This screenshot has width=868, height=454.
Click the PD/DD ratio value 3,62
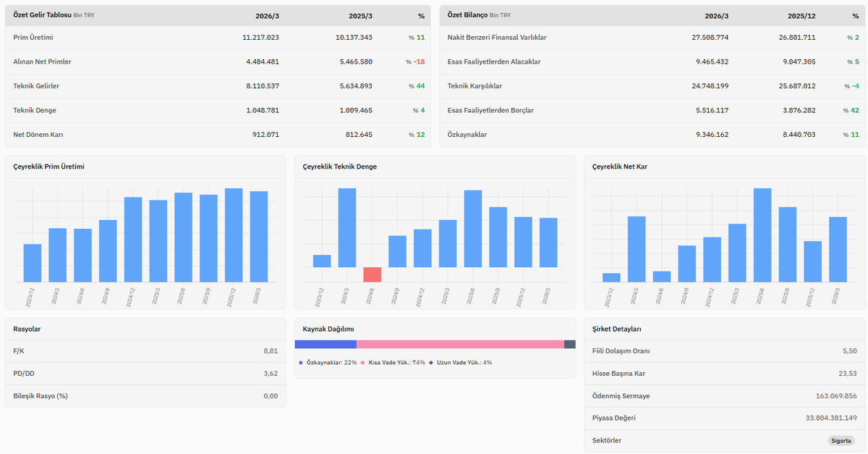271,374
